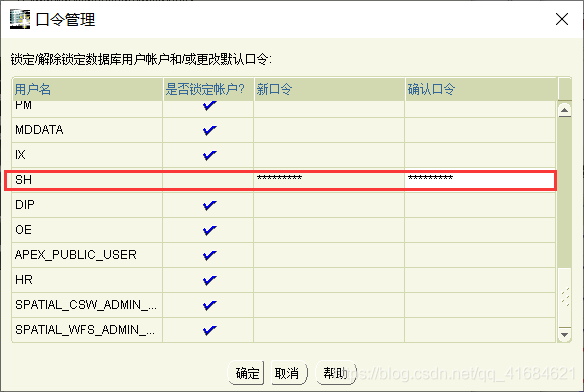Click the 确认口令 column header
Screen dimensions: 584x392
tap(482, 89)
